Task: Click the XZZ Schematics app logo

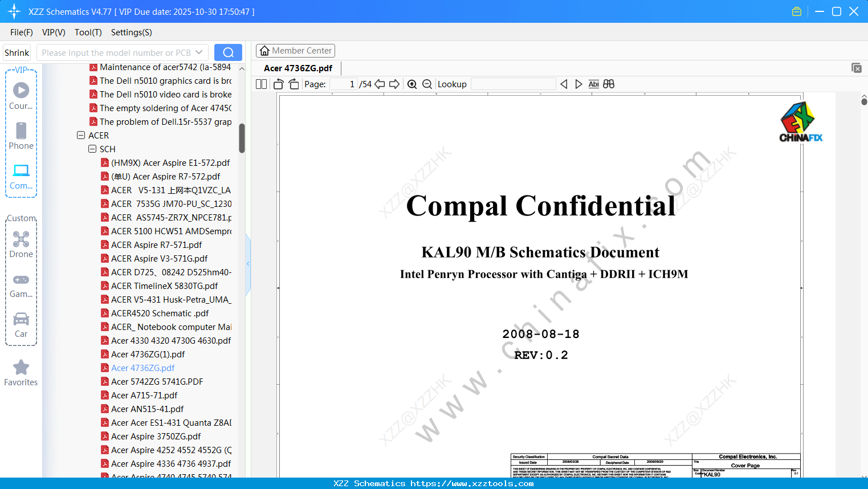Action: [14, 11]
